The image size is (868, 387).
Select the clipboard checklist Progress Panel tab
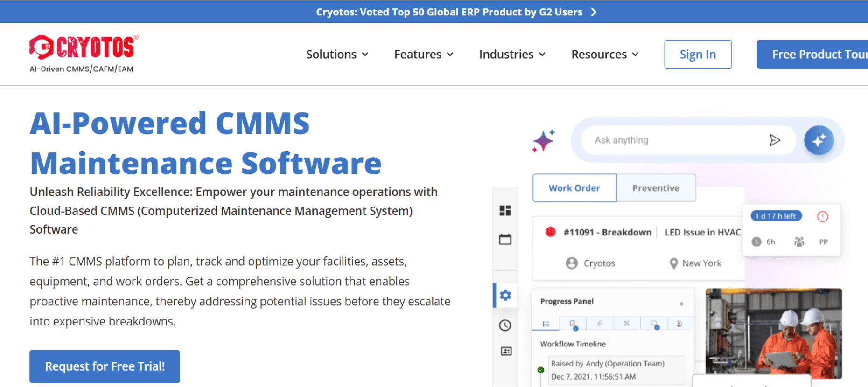(573, 324)
